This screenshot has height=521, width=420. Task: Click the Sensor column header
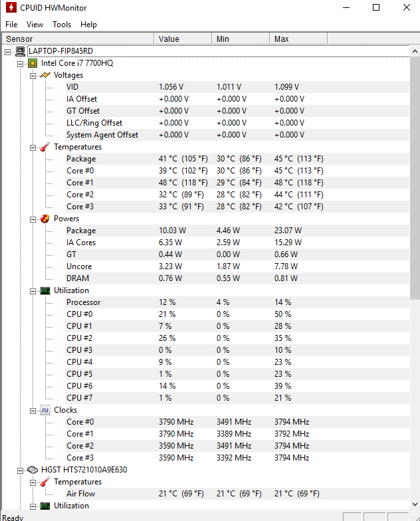pos(77,39)
